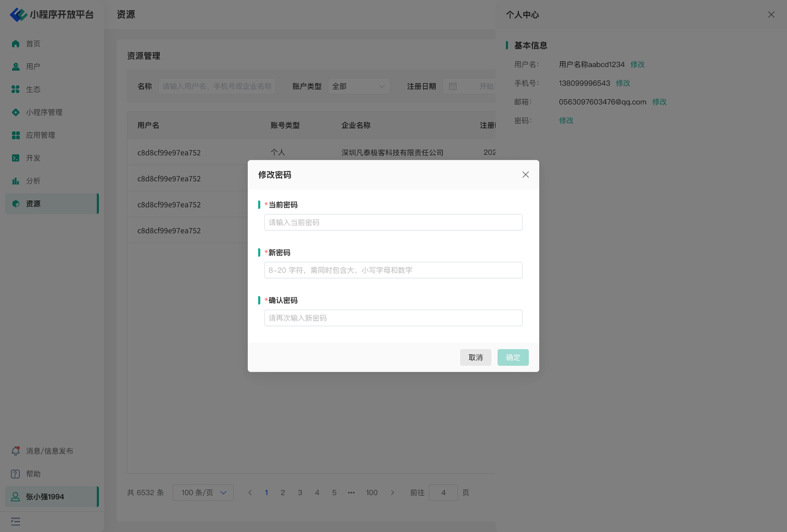Click the new password (新密码) input field
The image size is (787, 532).
(393, 270)
